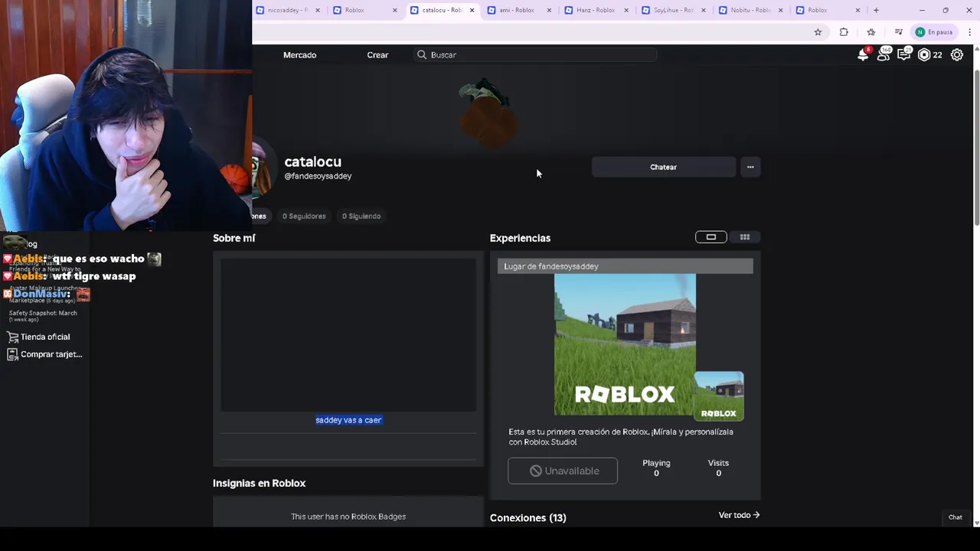
Task: Open the friend requests icon
Action: [x=884, y=54]
